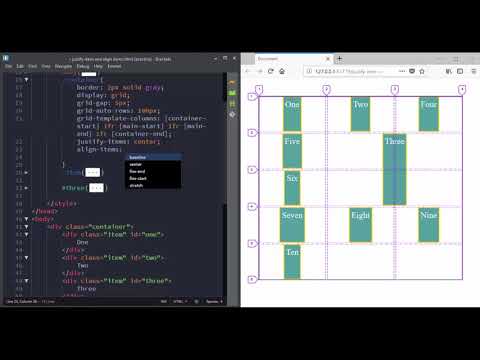
Task: Click the Ten grid item in browser
Action: [292, 262]
